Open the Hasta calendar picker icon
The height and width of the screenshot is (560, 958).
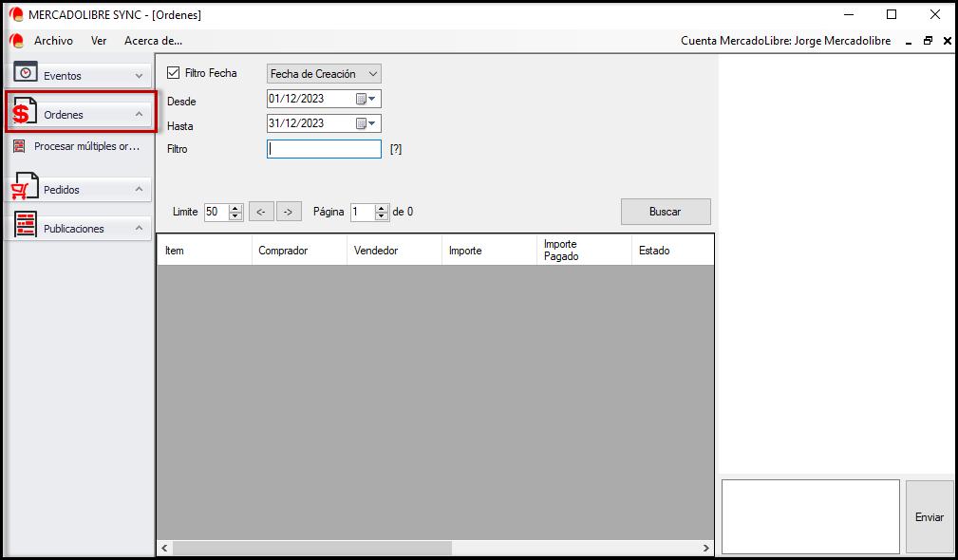pyautogui.click(x=366, y=123)
